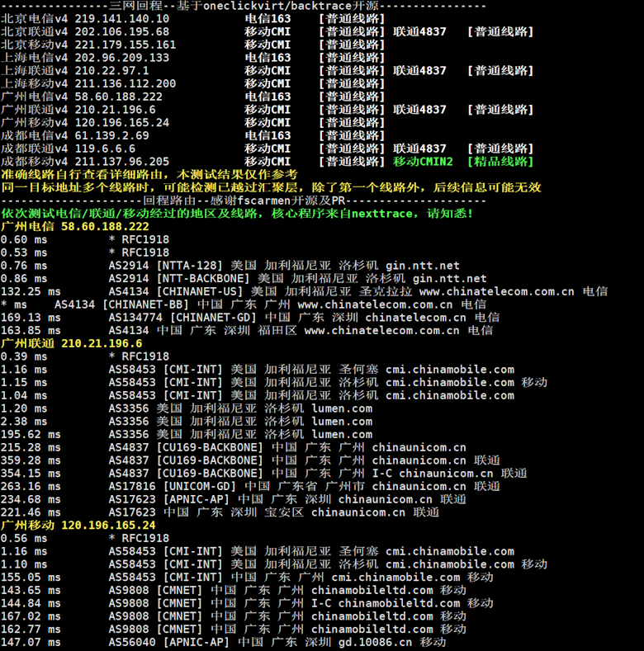Click the yellow line starting 同一目标地址
644x651 pixels.
click(x=271, y=187)
